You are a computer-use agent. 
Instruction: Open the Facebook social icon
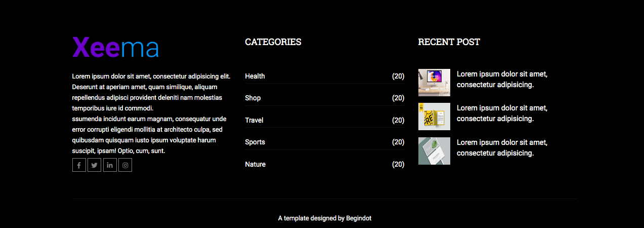point(79,165)
